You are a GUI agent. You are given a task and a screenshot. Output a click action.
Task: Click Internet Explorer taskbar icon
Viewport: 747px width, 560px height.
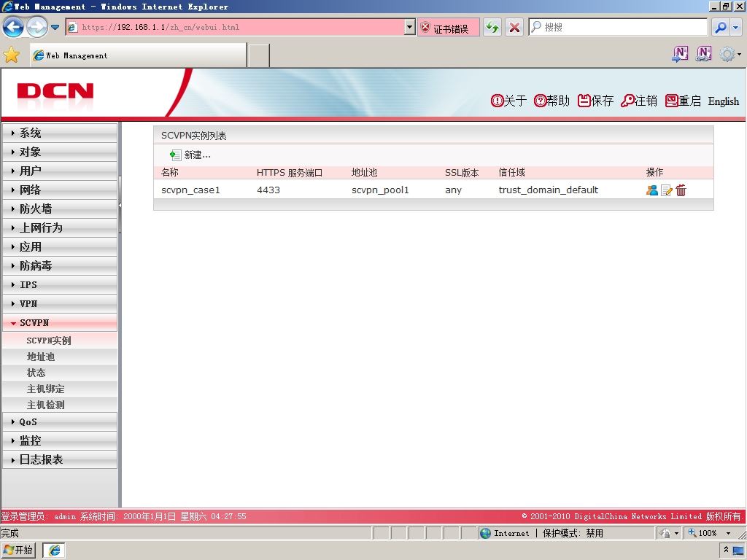(x=54, y=551)
